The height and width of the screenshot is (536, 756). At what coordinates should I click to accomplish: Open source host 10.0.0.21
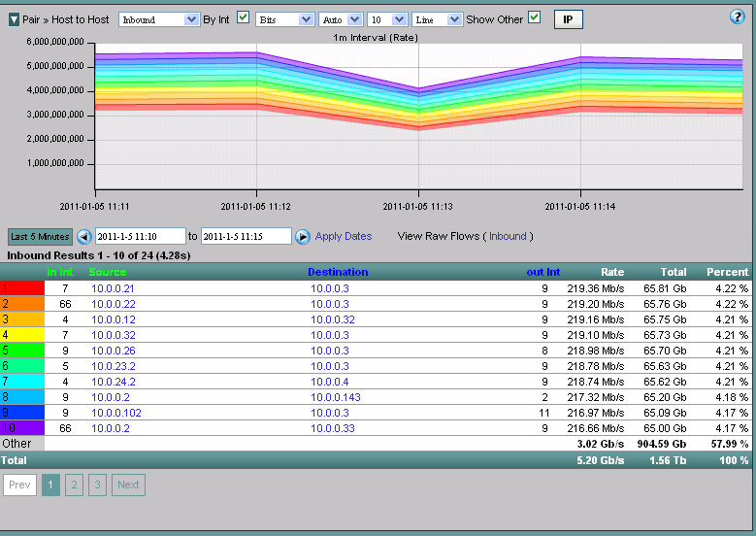[113, 288]
